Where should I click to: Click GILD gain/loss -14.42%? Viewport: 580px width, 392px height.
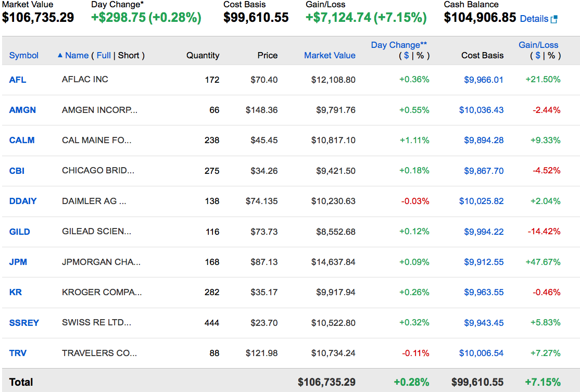pos(544,232)
